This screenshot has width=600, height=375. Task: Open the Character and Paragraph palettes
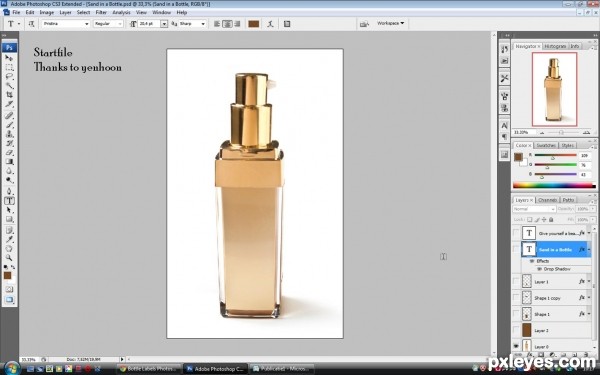287,24
